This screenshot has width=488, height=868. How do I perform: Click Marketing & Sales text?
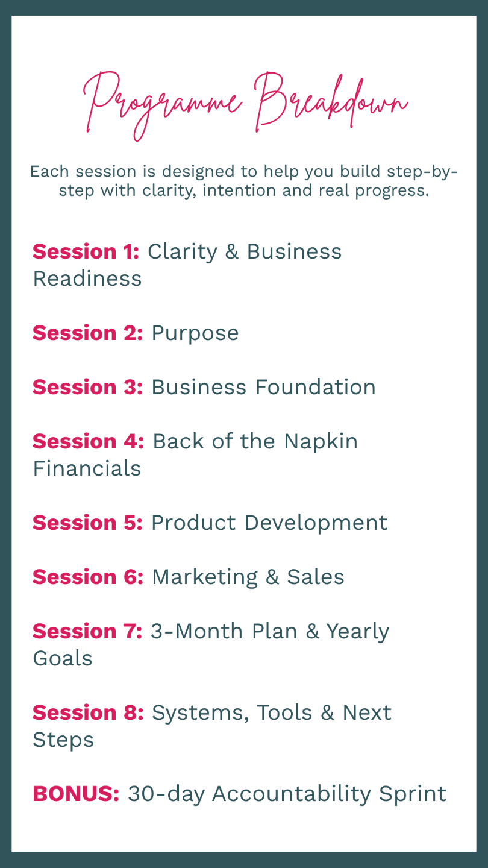pos(248,577)
